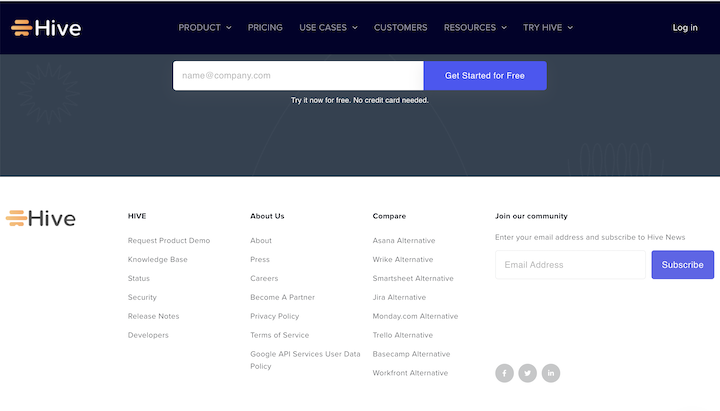Expand the RESOURCES dropdown menu
Viewport: 720px width, 411px height.
[475, 28]
